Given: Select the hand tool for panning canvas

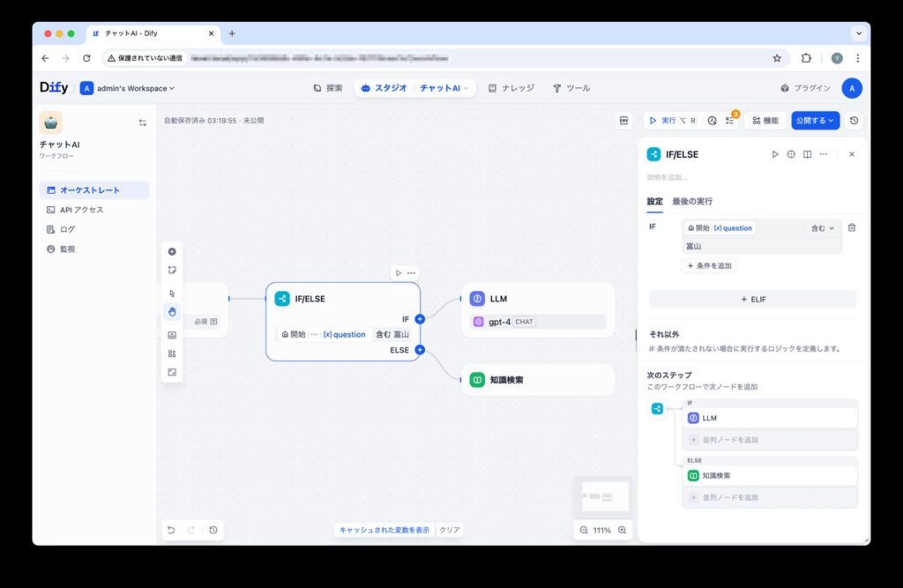Looking at the screenshot, I should [172, 312].
